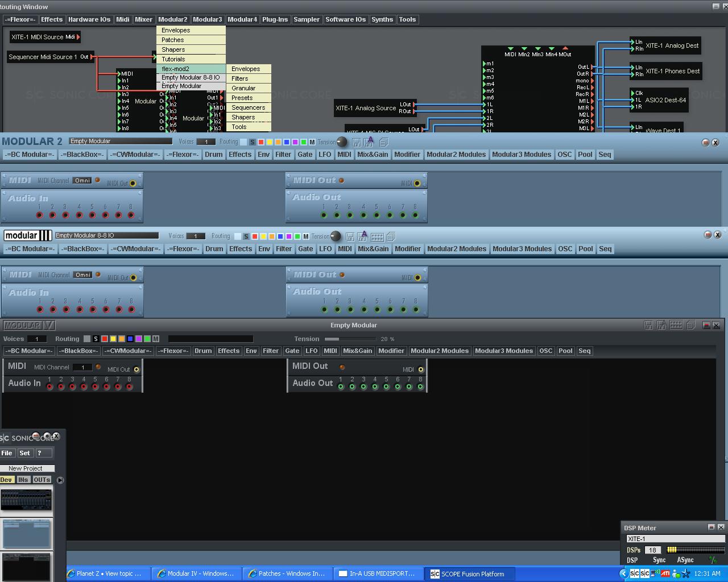The image size is (728, 582).
Task: Click the save preset icon in Modular 2
Action: point(356,142)
